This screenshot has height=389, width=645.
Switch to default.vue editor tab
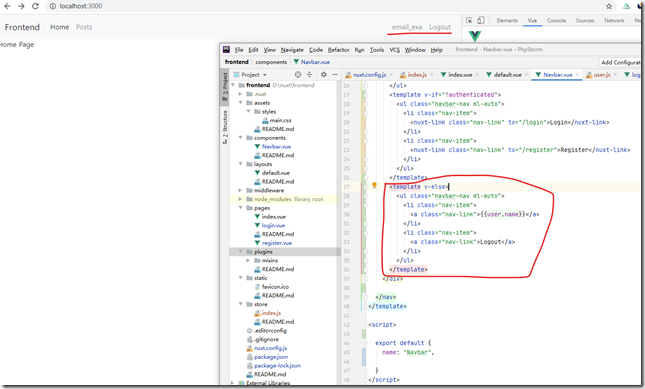pos(507,75)
